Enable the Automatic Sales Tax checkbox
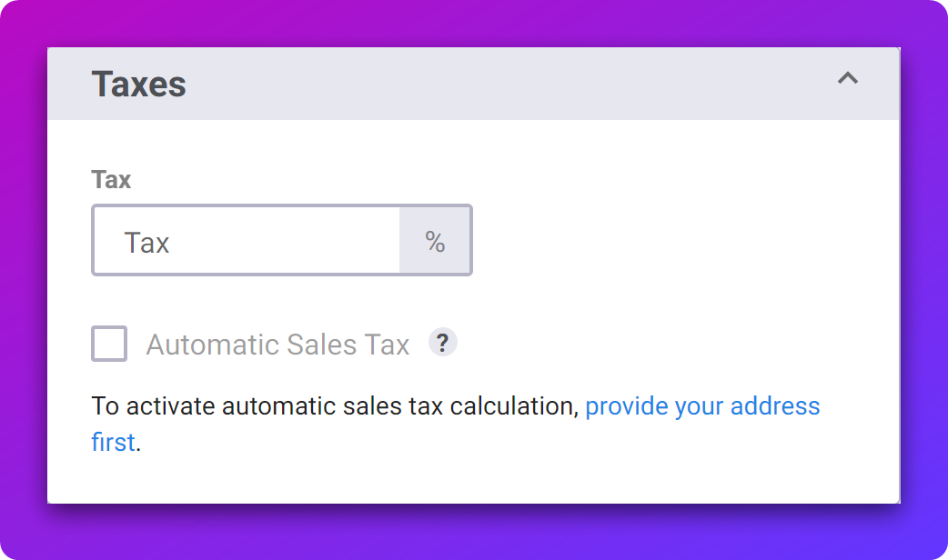The image size is (948, 560). point(109,343)
